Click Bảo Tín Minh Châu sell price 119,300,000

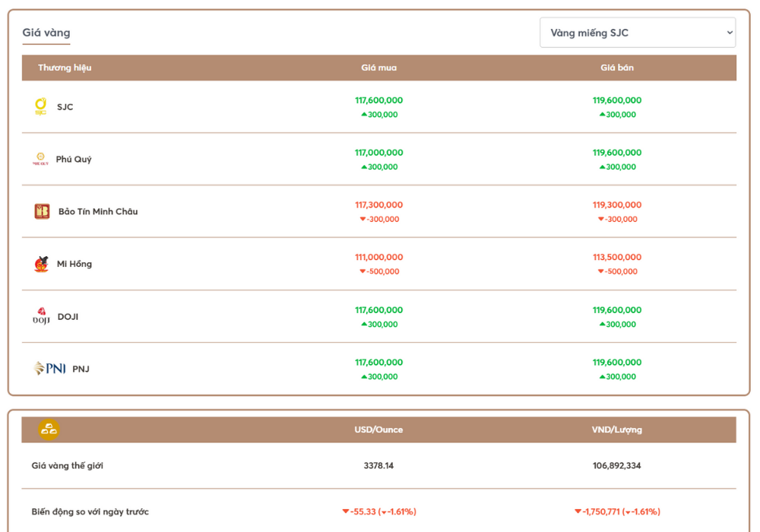click(x=616, y=205)
